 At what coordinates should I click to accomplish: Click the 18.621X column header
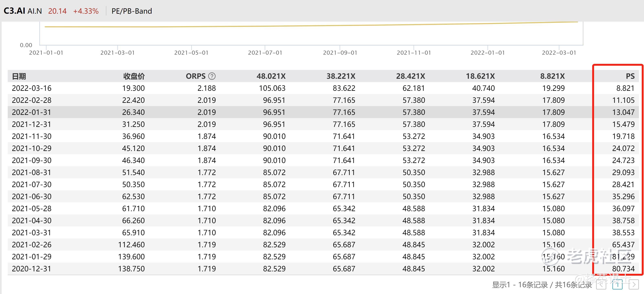tap(480, 76)
